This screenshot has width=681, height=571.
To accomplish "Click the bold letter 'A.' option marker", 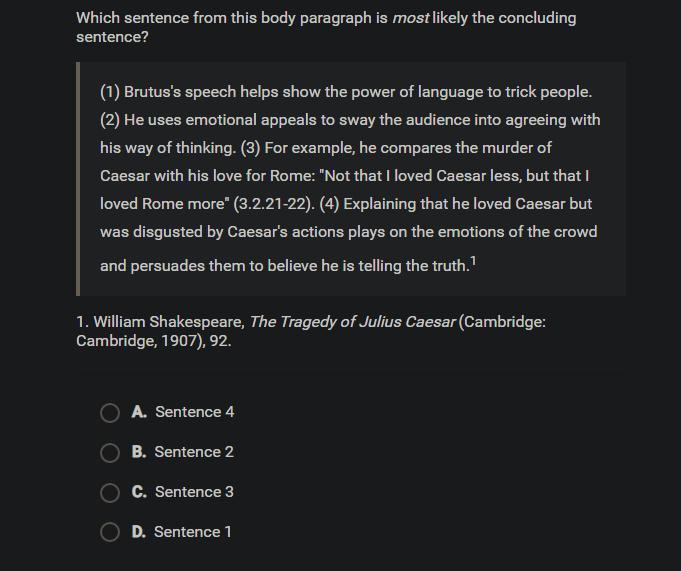I will click(x=139, y=412).
